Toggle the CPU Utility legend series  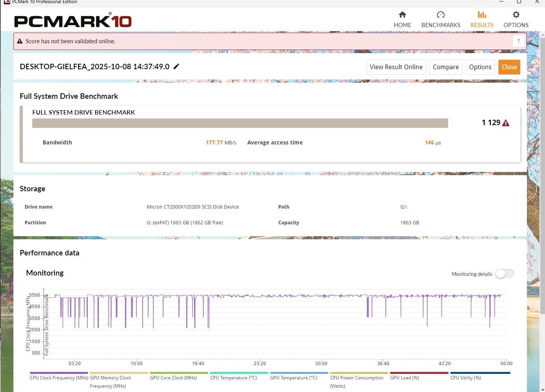[465, 377]
